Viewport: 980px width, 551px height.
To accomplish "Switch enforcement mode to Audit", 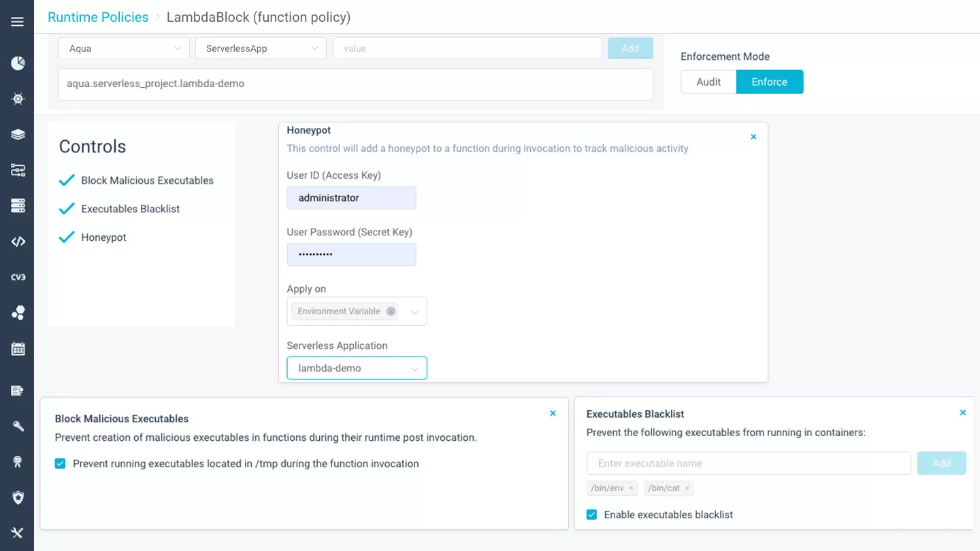I will click(x=708, y=82).
